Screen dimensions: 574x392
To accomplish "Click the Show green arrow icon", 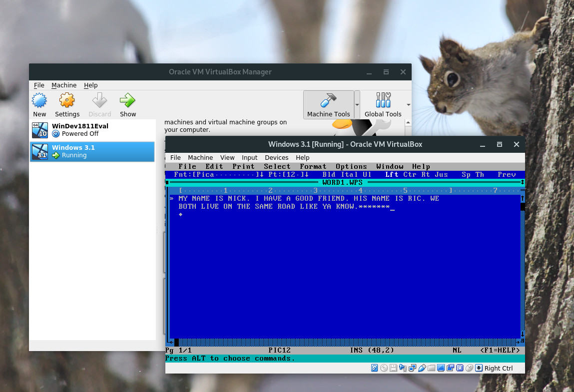I will coord(127,100).
